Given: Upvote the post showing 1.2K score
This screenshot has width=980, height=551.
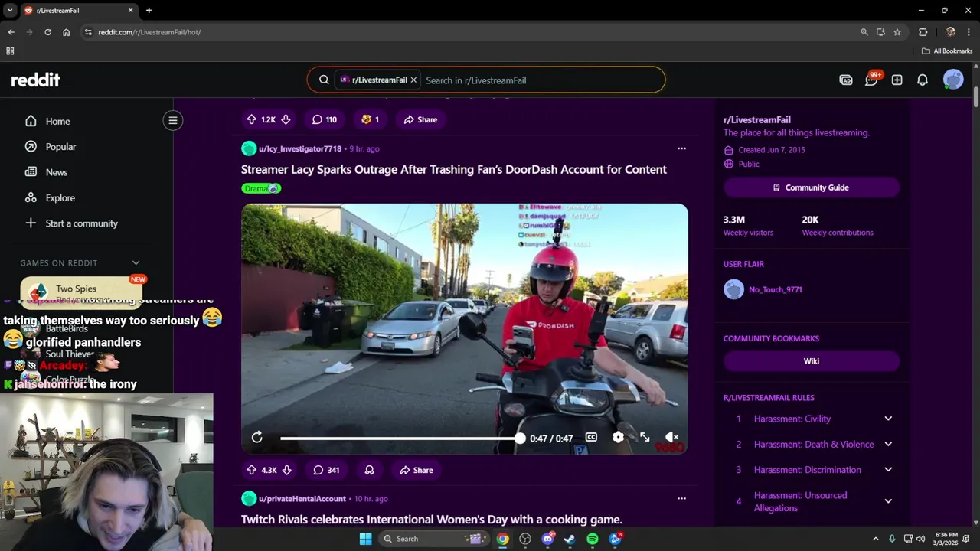Looking at the screenshot, I should [x=251, y=119].
